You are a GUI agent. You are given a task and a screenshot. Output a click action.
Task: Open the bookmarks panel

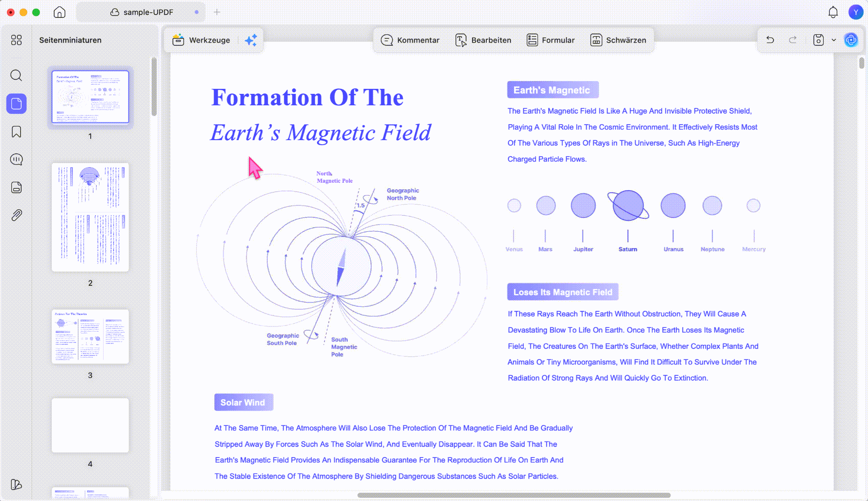pos(16,132)
